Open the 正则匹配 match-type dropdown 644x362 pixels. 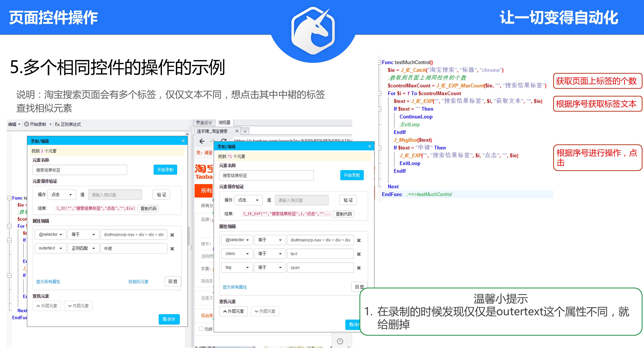pyautogui.click(x=83, y=248)
